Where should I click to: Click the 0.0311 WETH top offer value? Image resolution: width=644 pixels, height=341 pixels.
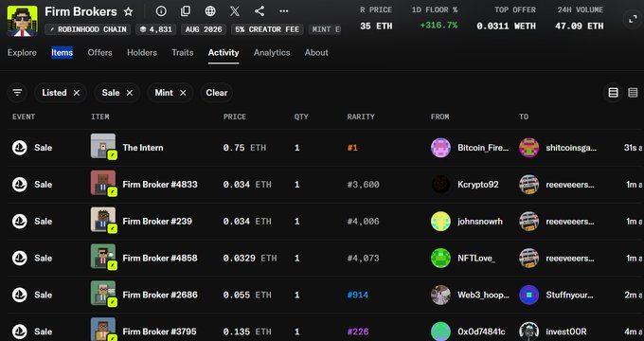coord(506,26)
